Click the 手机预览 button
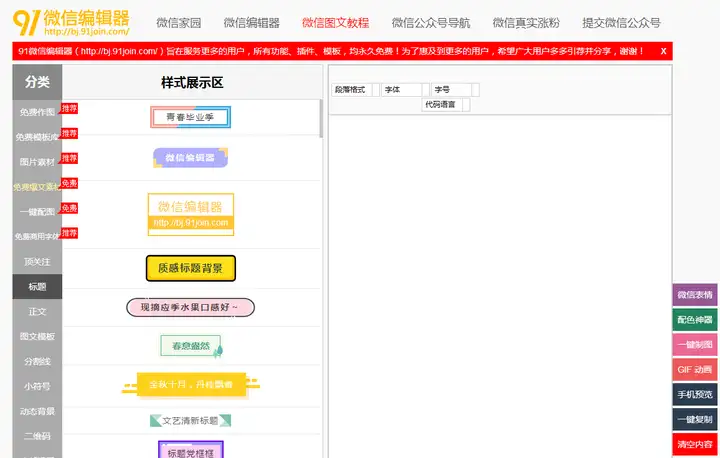Viewport: 720px width, 458px height. click(x=695, y=394)
